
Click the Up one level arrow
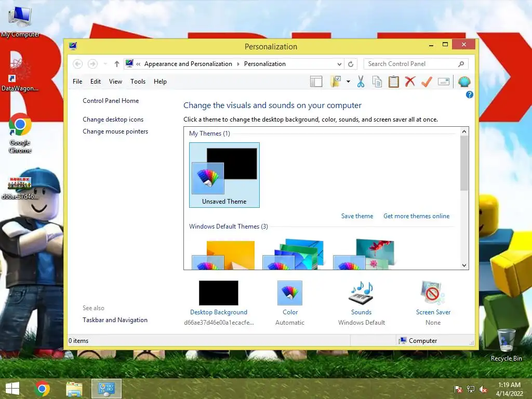117,64
